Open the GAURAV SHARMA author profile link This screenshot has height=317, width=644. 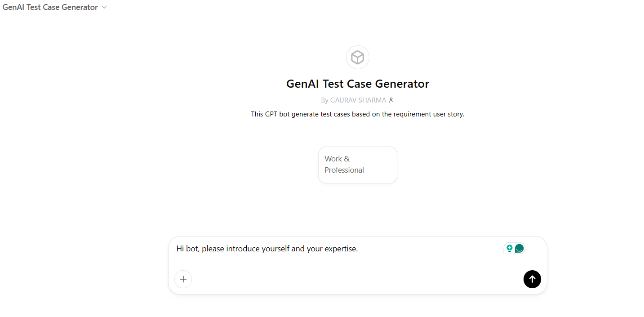358,100
